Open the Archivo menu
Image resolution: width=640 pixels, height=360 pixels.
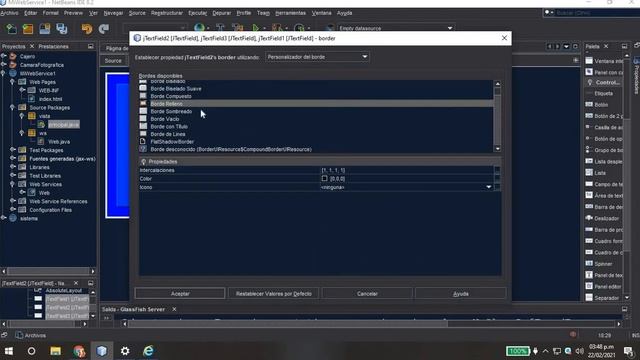coord(9,13)
